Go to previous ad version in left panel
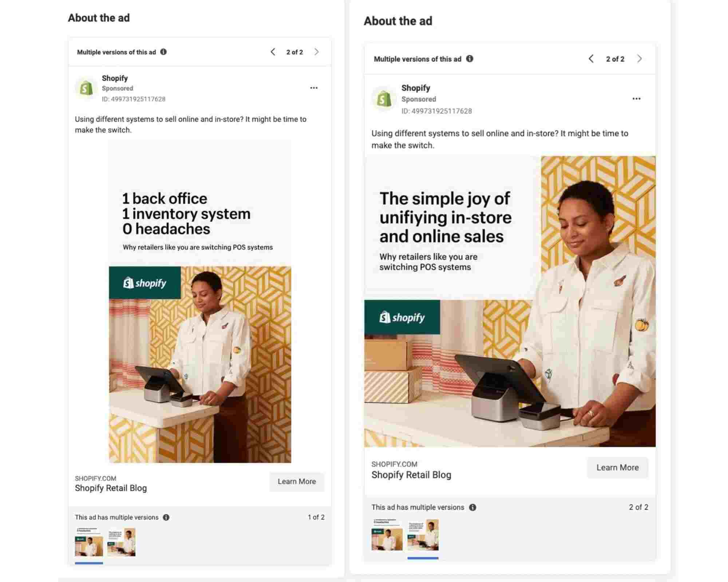Screen dimensions: 728x582 [x=273, y=52]
